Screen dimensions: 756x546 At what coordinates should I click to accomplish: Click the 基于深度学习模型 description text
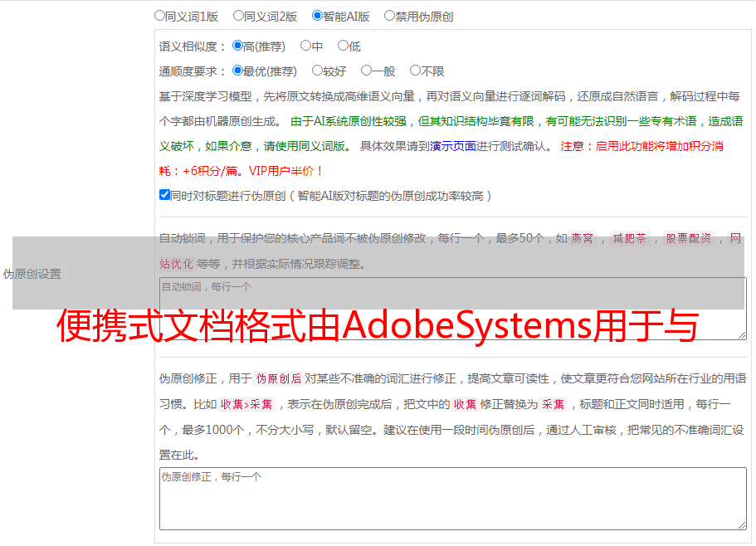point(449,109)
